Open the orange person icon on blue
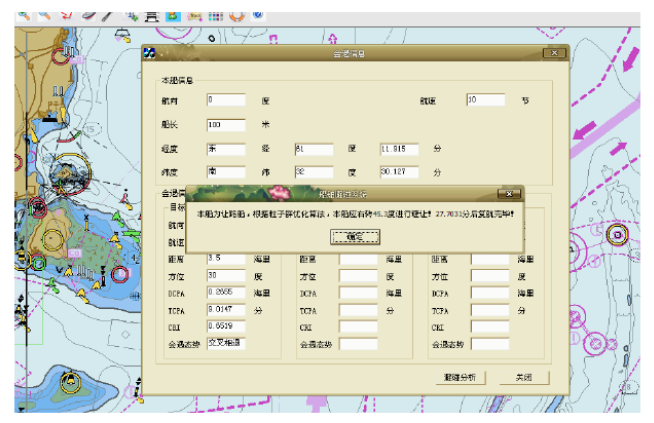 pos(173,16)
